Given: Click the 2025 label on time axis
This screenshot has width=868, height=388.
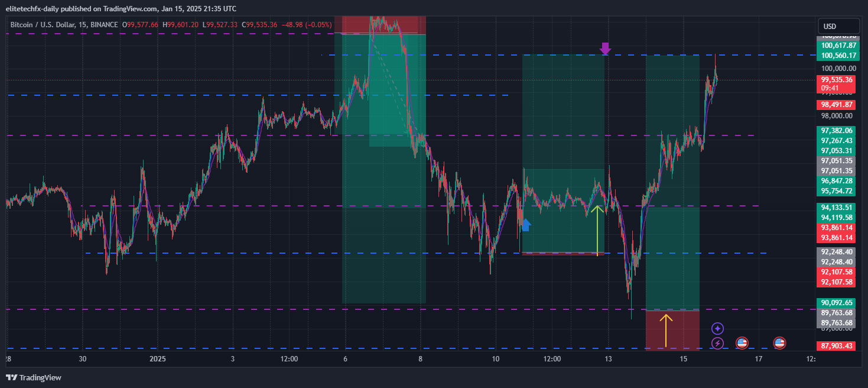Looking at the screenshot, I should click(158, 359).
